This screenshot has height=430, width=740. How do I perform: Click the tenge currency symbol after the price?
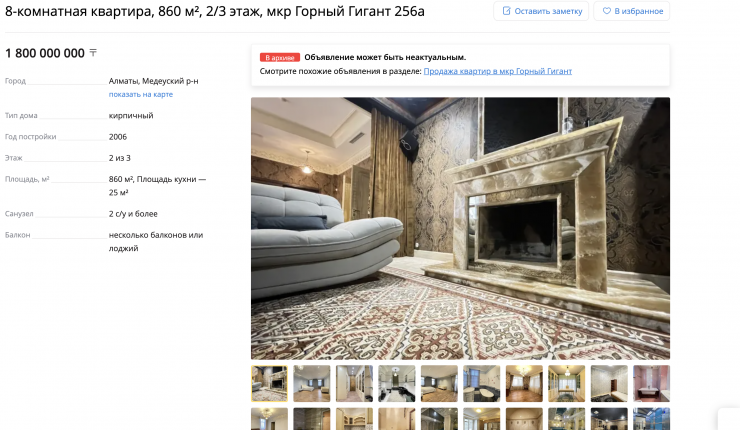click(93, 53)
